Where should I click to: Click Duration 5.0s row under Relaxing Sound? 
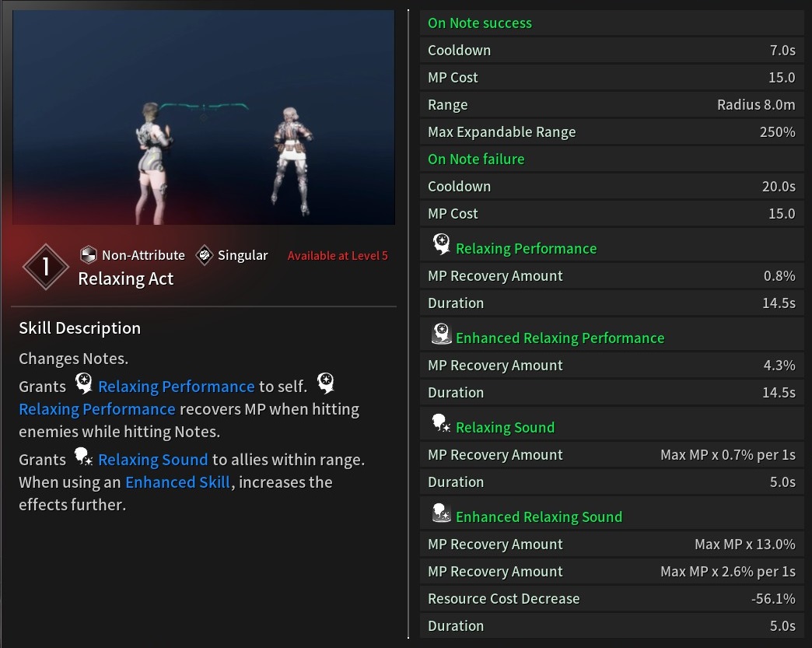coord(611,482)
